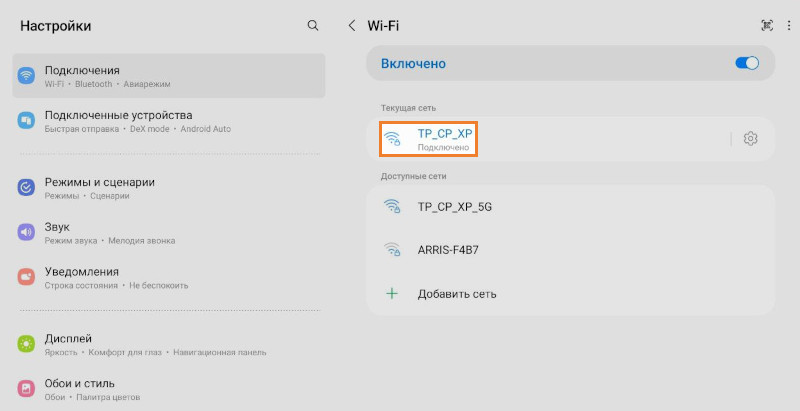The width and height of the screenshot is (800, 411).
Task: Open Режимы и сценарии settings
Action: (168, 188)
